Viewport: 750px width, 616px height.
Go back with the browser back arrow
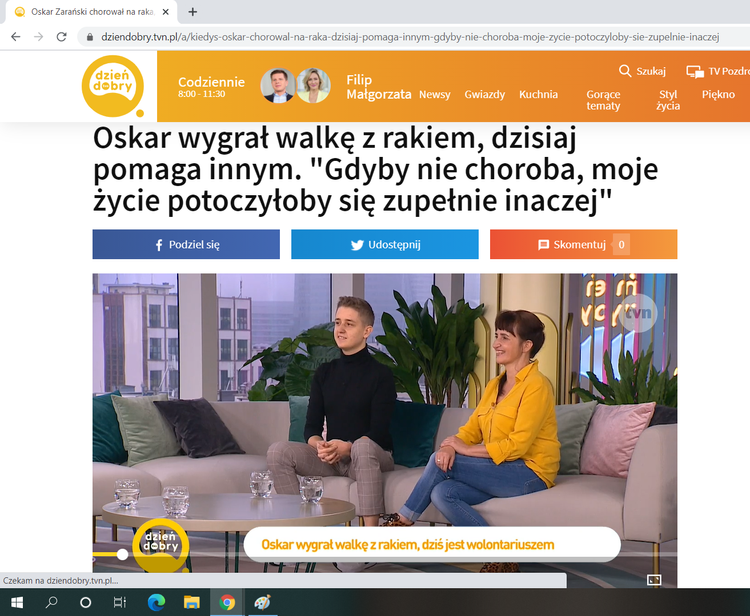[16, 37]
